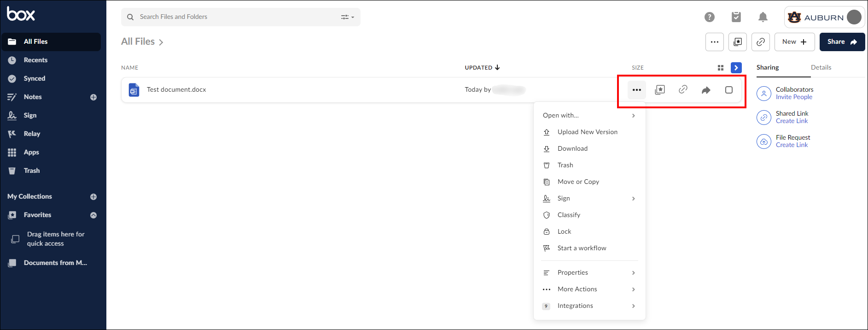Choose Download from the context menu

click(x=572, y=148)
